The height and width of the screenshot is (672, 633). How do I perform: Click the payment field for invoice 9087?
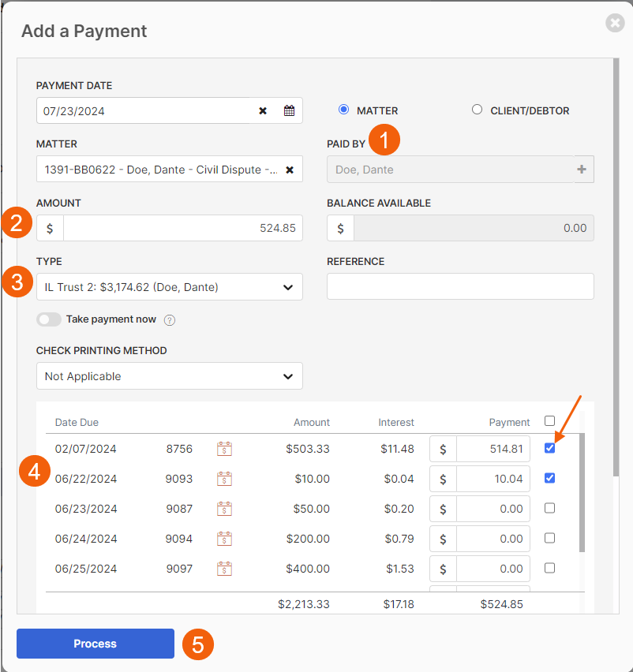493,509
